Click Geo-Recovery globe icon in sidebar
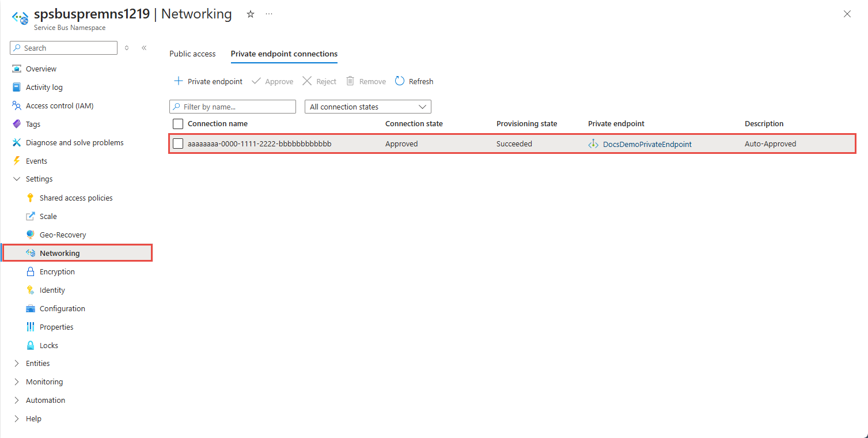Screen dimensions: 868x438 coord(31,235)
